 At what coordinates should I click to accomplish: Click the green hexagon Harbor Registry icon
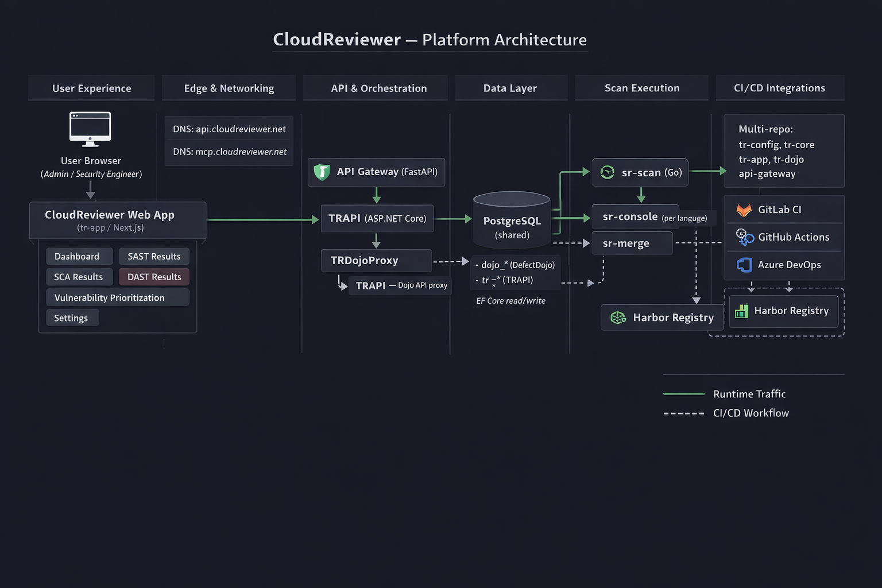[x=618, y=318]
